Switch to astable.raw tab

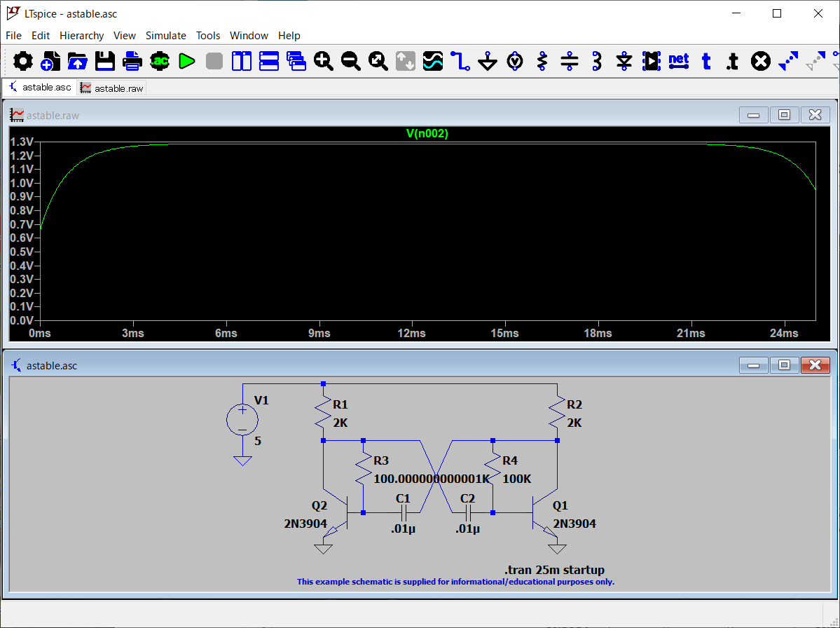click(x=112, y=88)
